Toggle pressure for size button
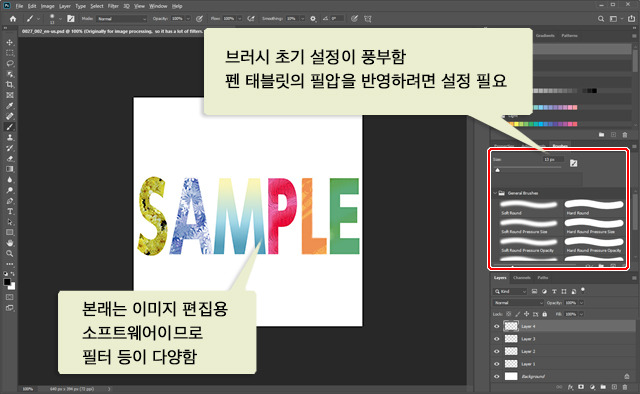This screenshot has width=640, height=394. coord(354,19)
